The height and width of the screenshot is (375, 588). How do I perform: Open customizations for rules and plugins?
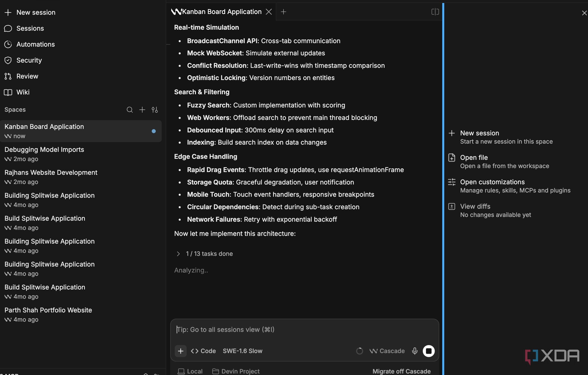(509, 186)
